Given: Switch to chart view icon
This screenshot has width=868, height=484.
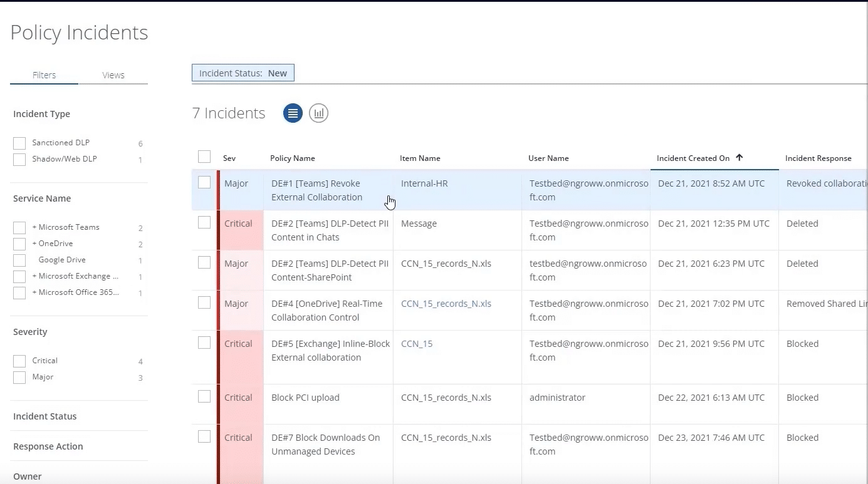Looking at the screenshot, I should point(318,113).
